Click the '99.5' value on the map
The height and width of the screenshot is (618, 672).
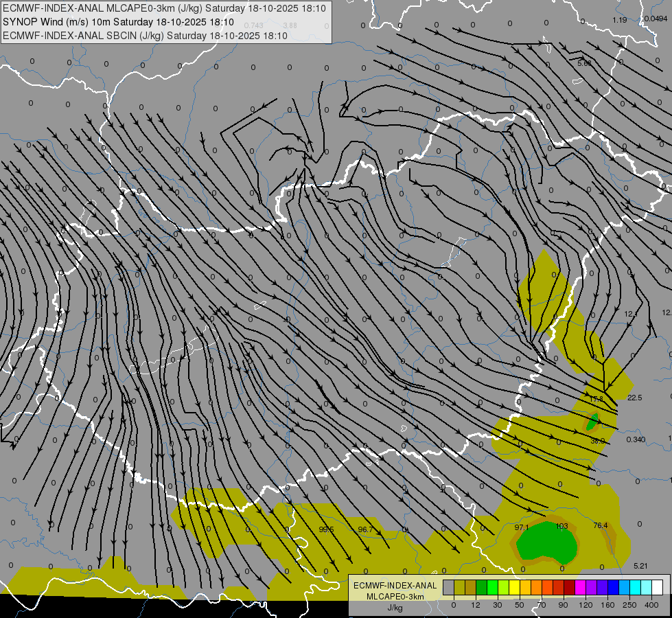point(326,529)
